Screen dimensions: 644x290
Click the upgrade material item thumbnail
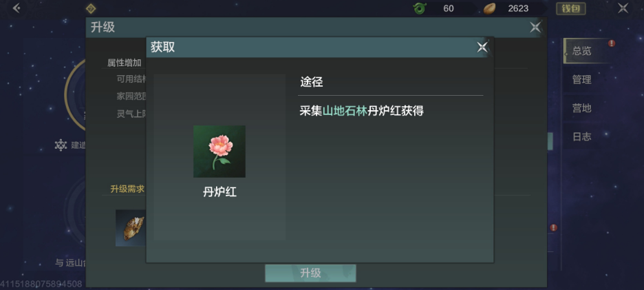pos(131,228)
